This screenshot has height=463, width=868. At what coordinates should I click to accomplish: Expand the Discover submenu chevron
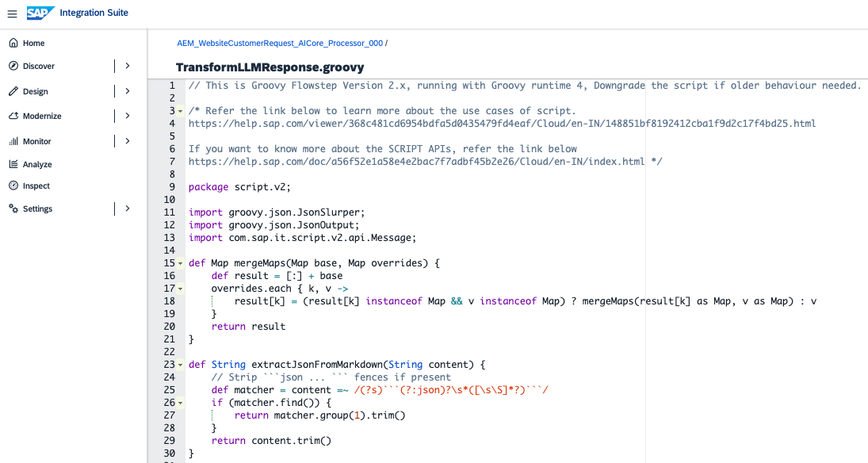pos(128,66)
